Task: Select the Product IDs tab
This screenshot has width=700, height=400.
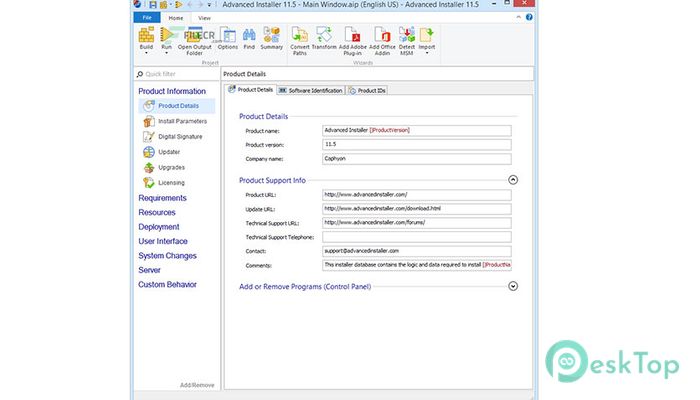Action: (x=367, y=90)
